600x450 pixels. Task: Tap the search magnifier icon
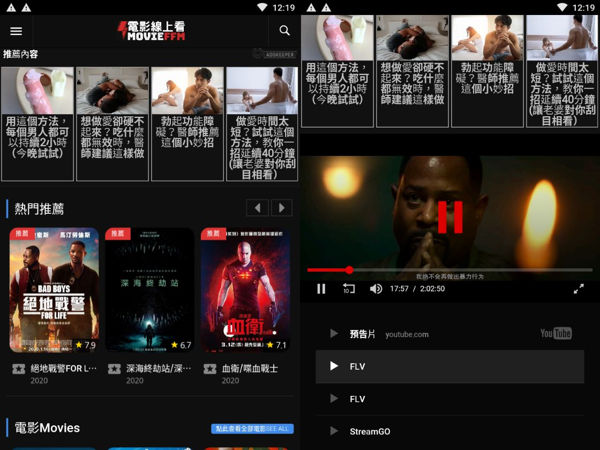point(284,30)
